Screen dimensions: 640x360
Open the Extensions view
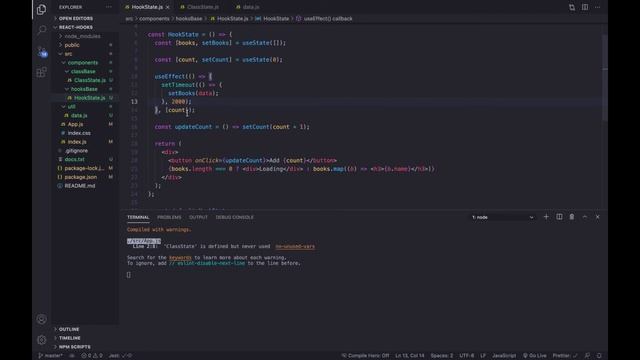41,73
